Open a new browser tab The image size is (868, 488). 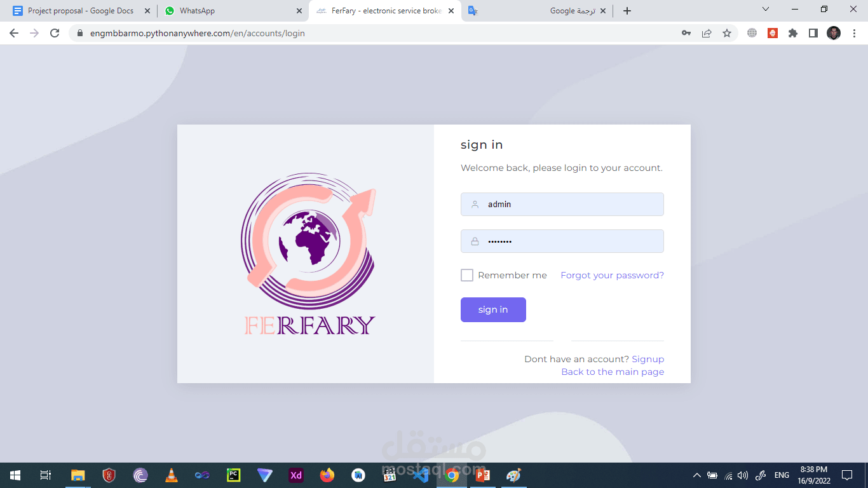pos(627,11)
